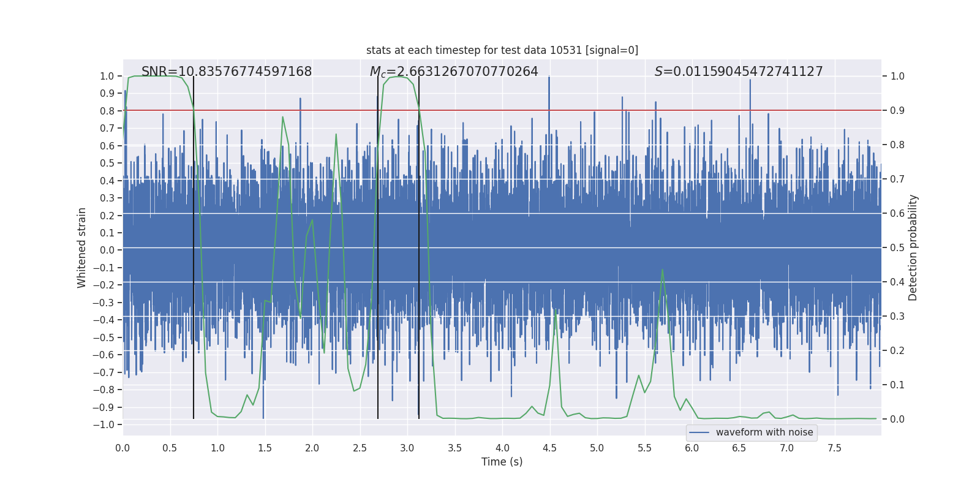Click the green probability peak near 1.7 s

click(x=282, y=118)
